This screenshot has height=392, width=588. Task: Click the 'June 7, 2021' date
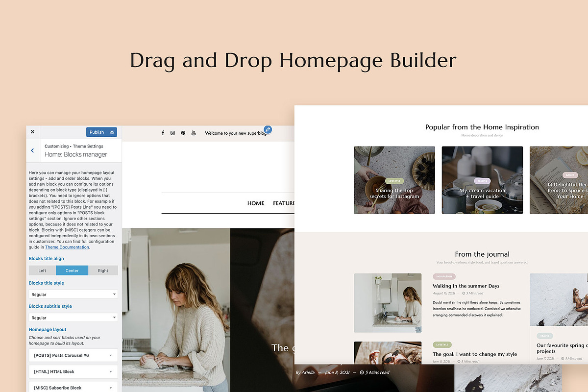point(546,359)
